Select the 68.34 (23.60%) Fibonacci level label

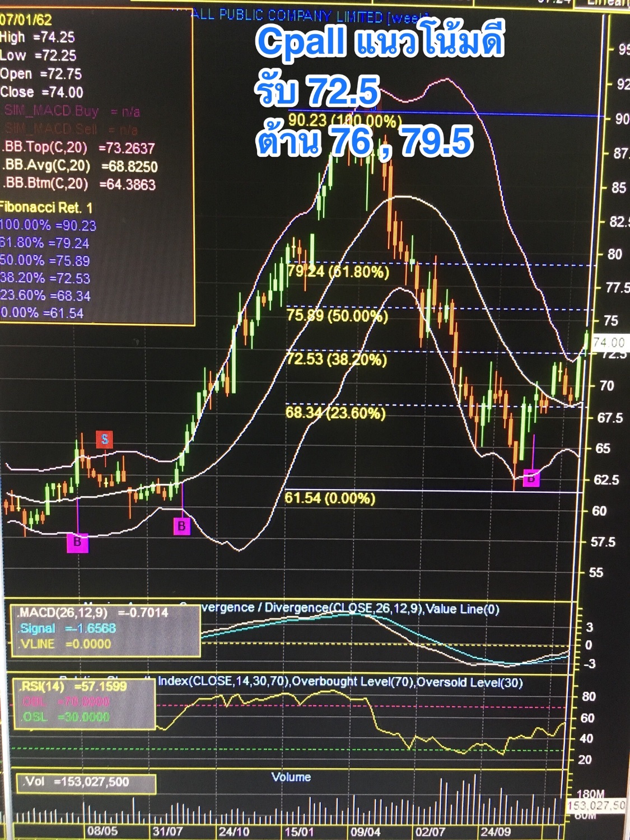click(x=335, y=413)
